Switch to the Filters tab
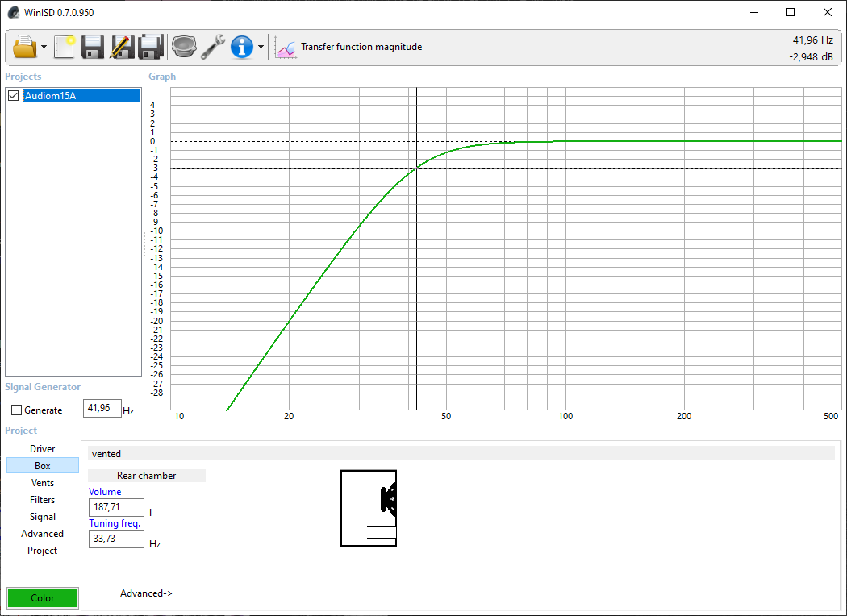Screen dimensions: 847x616 tap(42, 499)
